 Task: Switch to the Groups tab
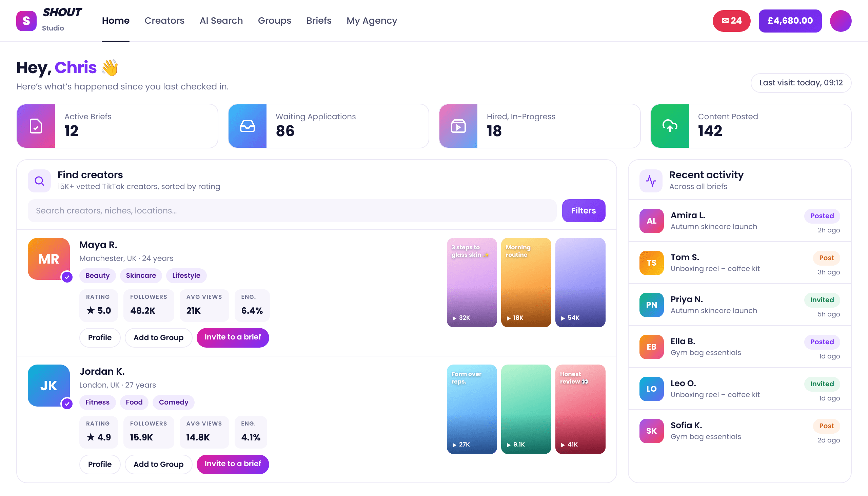click(x=274, y=21)
